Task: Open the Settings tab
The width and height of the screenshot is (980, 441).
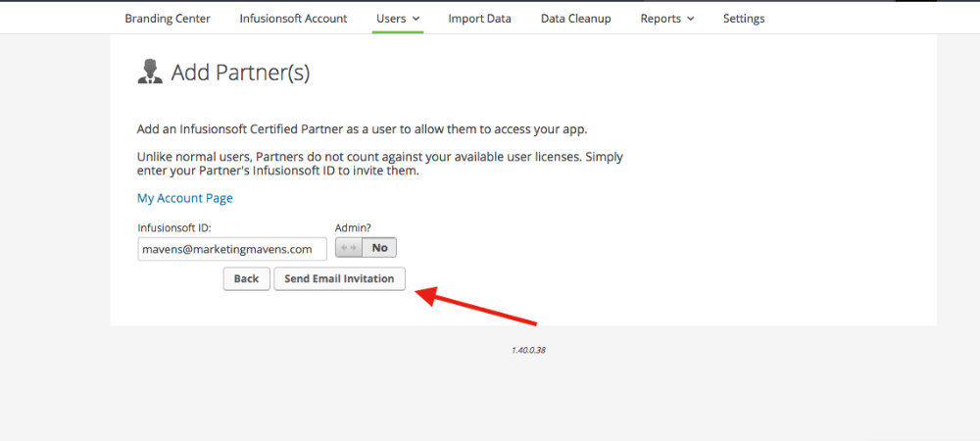Action: coord(744,19)
